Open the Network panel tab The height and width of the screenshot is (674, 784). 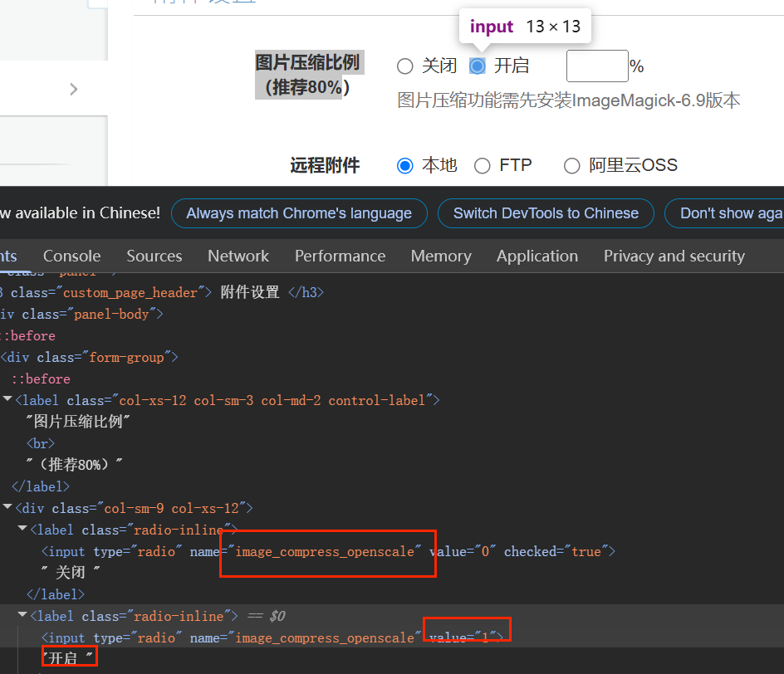[x=238, y=256]
